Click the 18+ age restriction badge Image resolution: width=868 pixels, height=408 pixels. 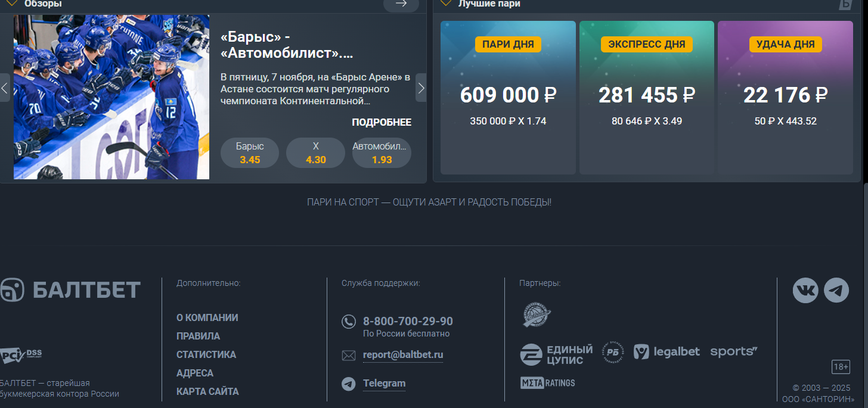[841, 367]
